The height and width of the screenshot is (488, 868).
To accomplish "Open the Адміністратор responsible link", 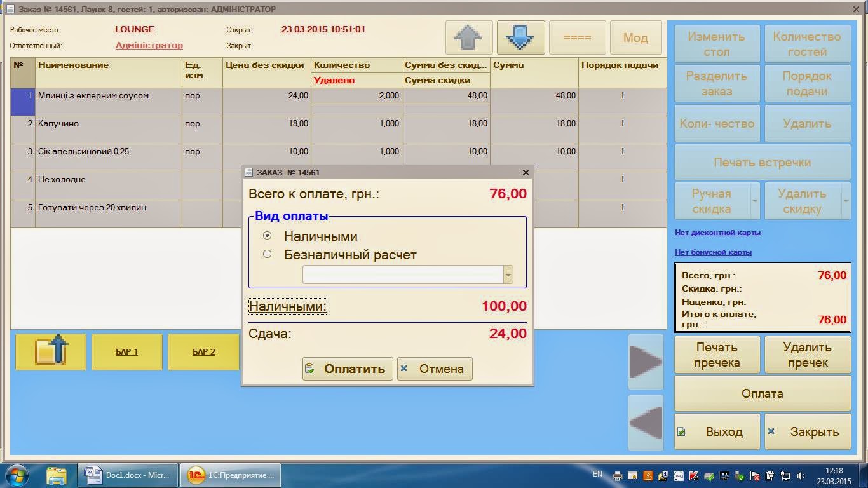I will (149, 45).
